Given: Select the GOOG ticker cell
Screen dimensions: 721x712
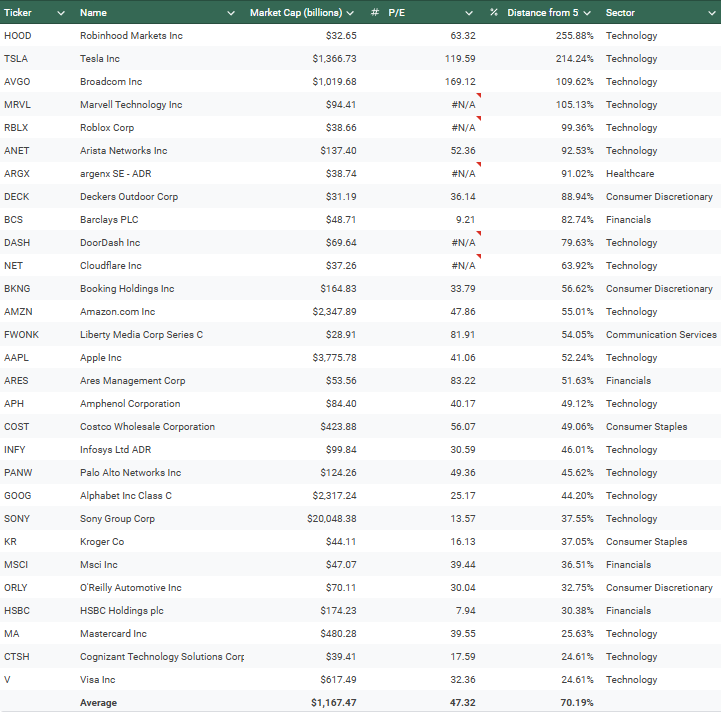Looking at the screenshot, I should tap(17, 495).
